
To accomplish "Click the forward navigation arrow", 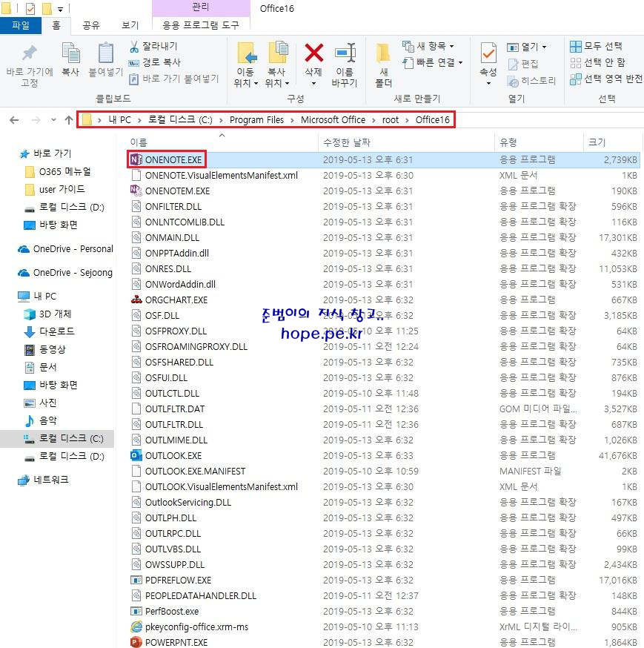I will tap(36, 120).
